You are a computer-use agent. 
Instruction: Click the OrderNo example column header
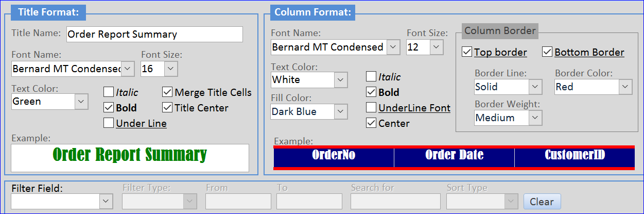point(334,155)
